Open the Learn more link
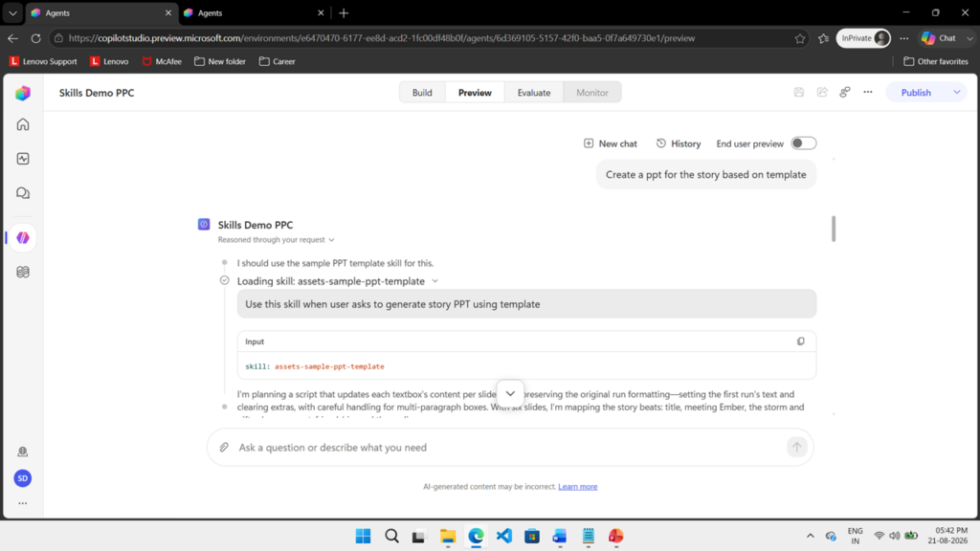980x551 pixels. click(577, 487)
